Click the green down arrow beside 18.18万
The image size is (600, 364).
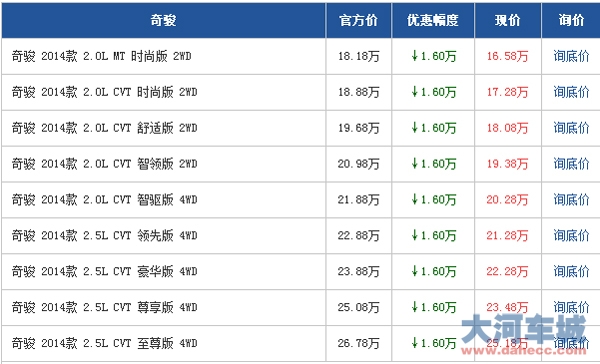pyautogui.click(x=414, y=56)
